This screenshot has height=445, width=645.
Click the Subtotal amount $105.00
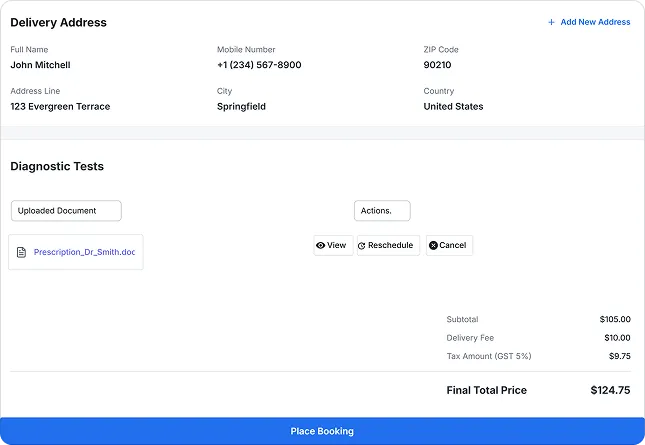pos(615,319)
